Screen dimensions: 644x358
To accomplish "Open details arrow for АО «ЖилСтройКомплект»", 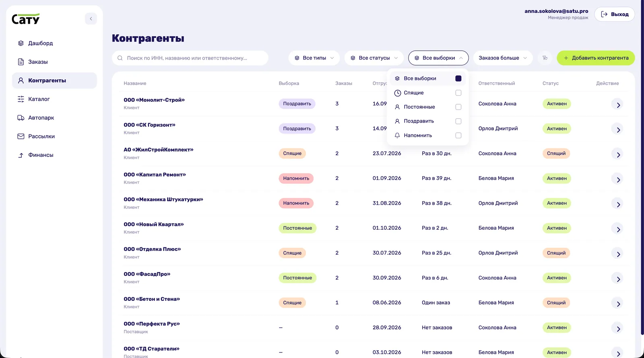I will click(618, 154).
